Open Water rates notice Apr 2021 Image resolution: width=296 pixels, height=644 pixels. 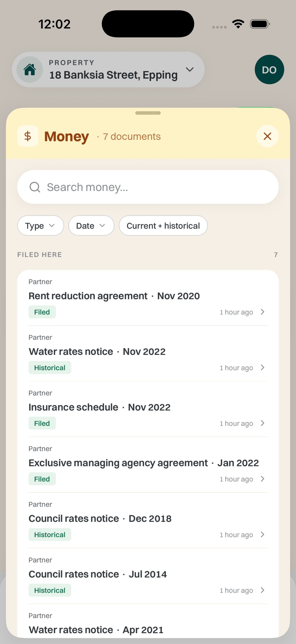(148, 624)
